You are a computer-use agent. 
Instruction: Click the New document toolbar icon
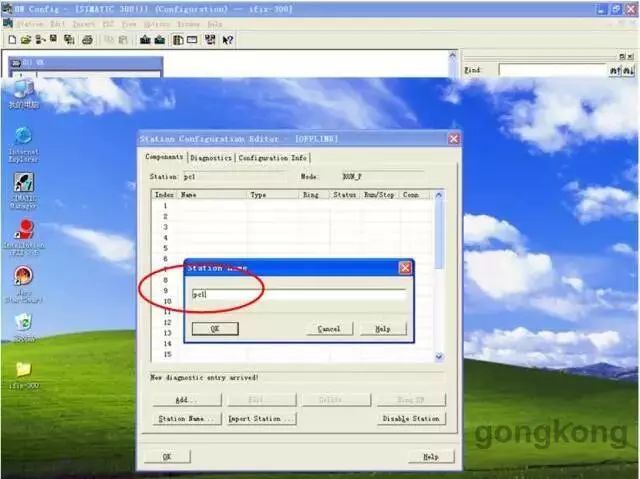coord(11,40)
